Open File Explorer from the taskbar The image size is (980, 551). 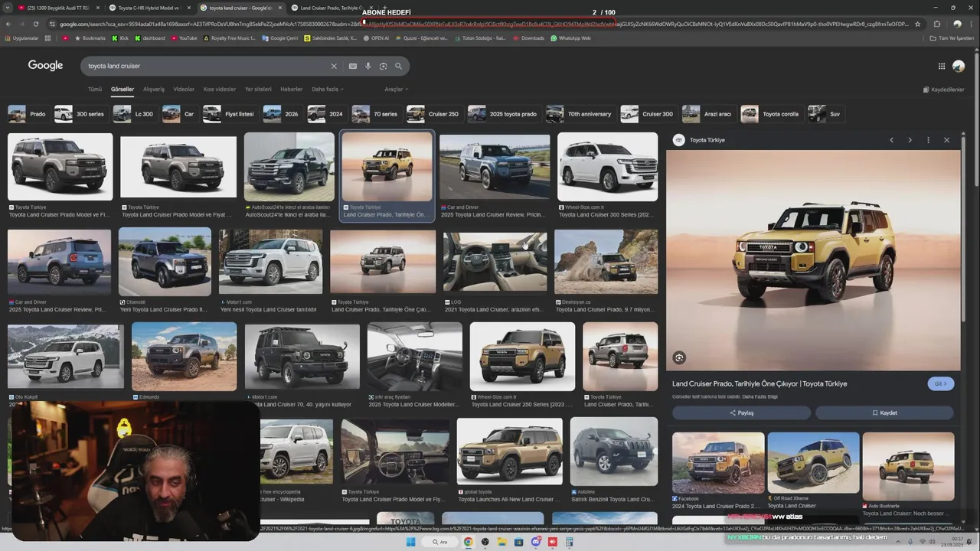click(502, 542)
